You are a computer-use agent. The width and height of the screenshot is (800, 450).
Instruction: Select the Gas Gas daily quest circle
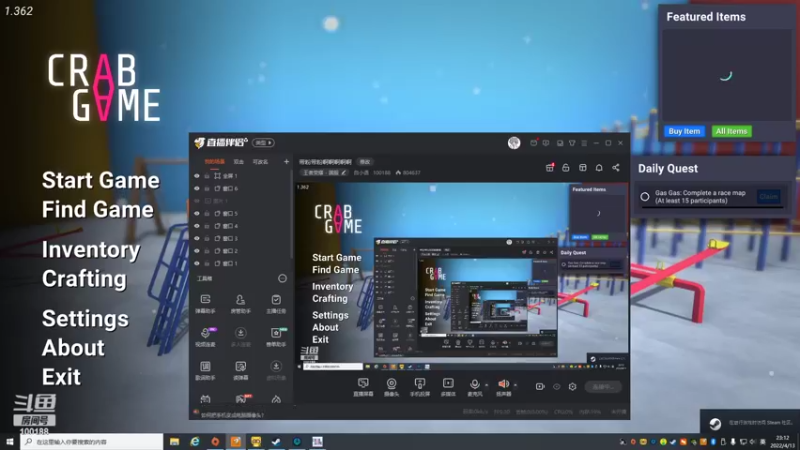click(645, 196)
